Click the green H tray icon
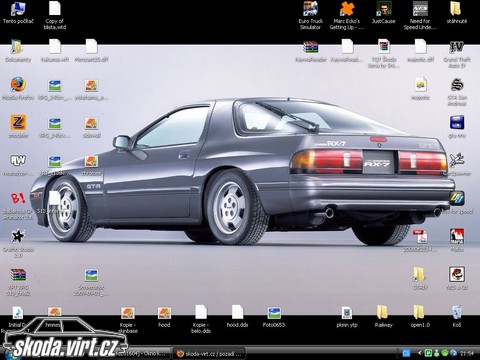The width and height of the screenshot is (480, 360). click(428, 353)
